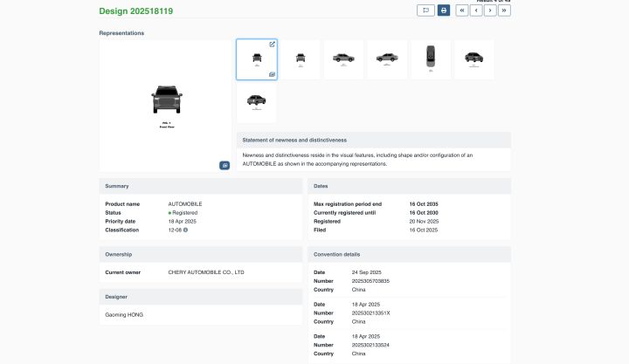Go to the next result
This screenshot has height=364, width=629.
[490, 10]
